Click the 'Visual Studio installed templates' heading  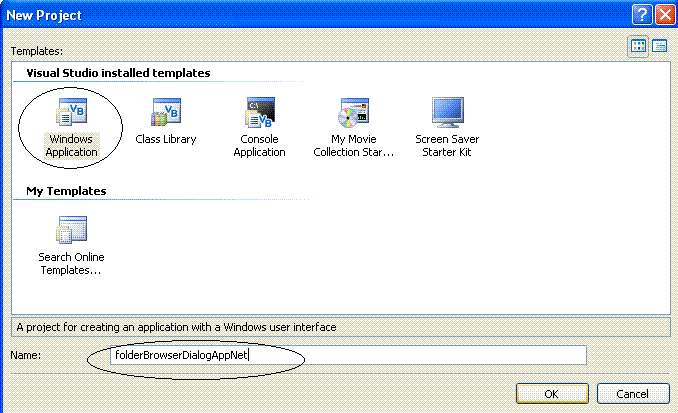click(118, 73)
